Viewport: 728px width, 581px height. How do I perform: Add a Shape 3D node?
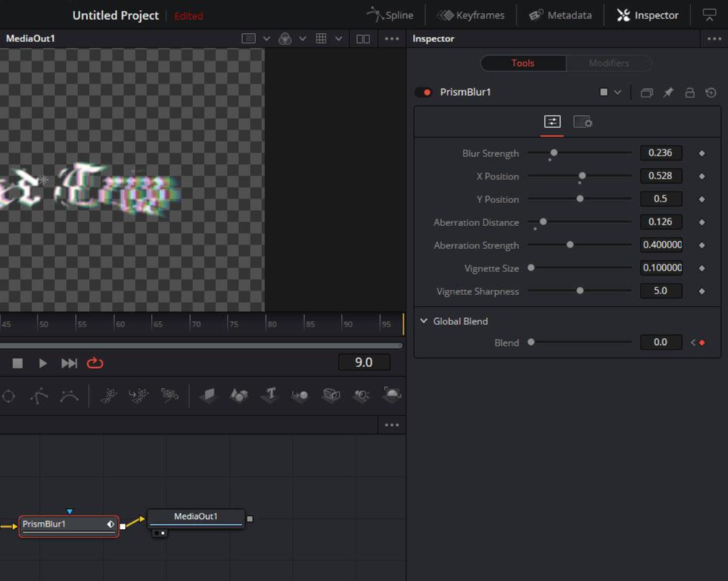(x=238, y=396)
